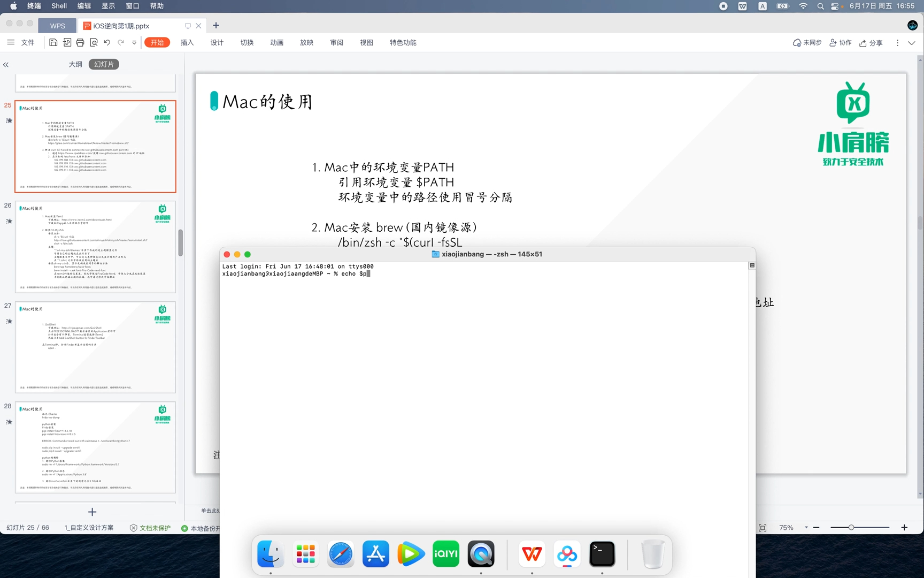Add new slide with plus button
924x578 pixels.
[x=92, y=512]
